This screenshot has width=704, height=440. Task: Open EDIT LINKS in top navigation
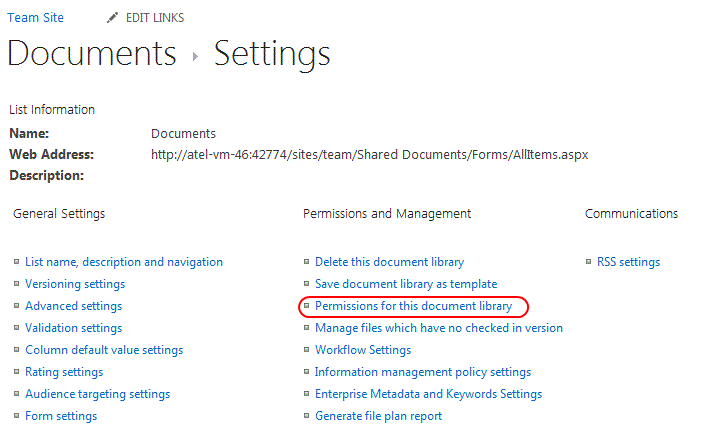(155, 18)
